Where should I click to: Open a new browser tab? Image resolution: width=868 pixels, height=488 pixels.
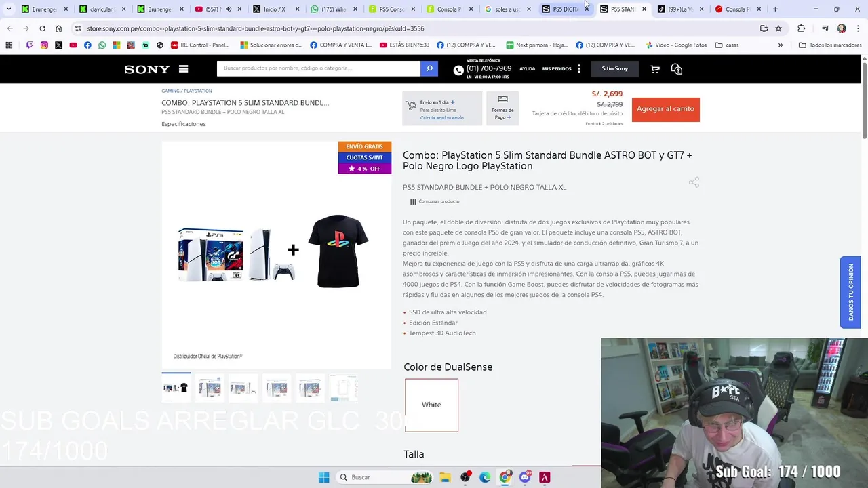tap(775, 9)
